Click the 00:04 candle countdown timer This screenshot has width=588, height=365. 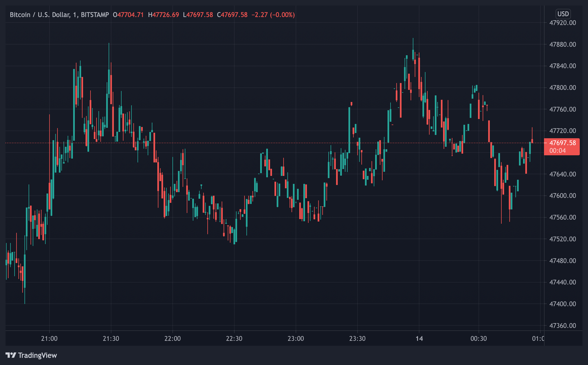[x=557, y=151]
